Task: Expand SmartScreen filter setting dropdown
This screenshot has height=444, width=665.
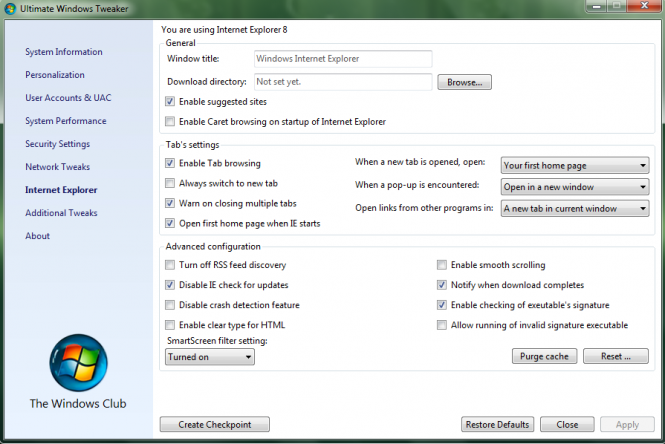Action: click(210, 356)
